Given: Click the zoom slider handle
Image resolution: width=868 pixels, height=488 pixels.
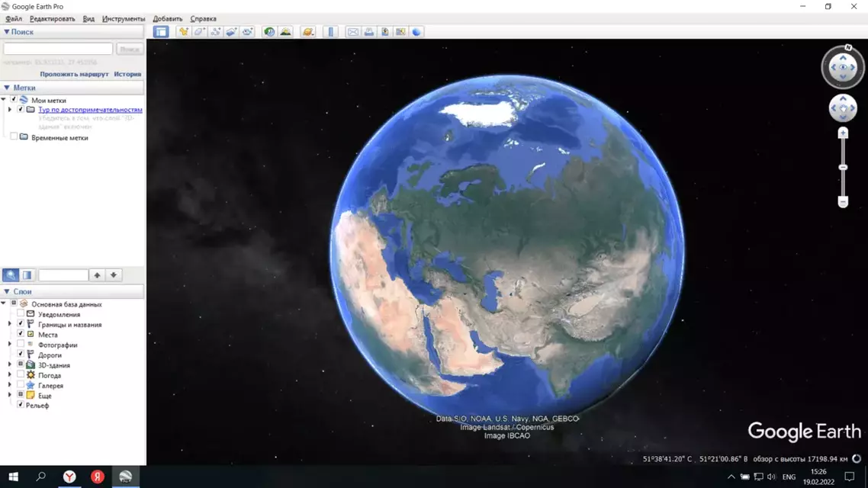Looking at the screenshot, I should coord(843,167).
